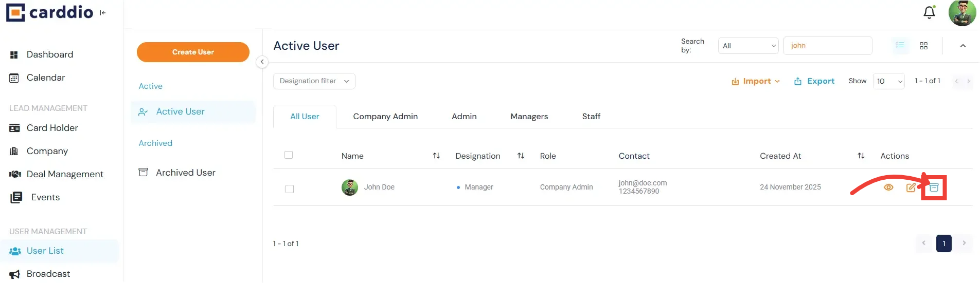Switch to the Company Admin tab
Viewport: 980px width, 283px height.
click(385, 117)
